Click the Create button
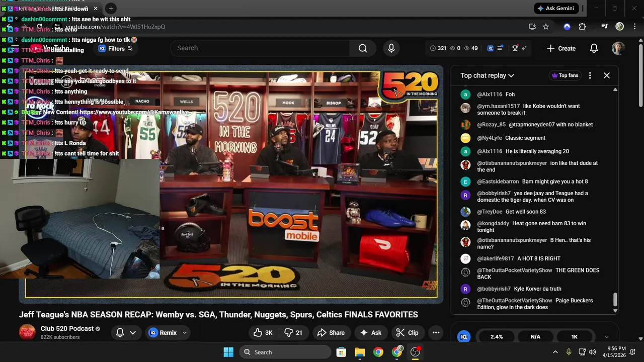Viewport: 644px width, 362px height. tap(561, 48)
